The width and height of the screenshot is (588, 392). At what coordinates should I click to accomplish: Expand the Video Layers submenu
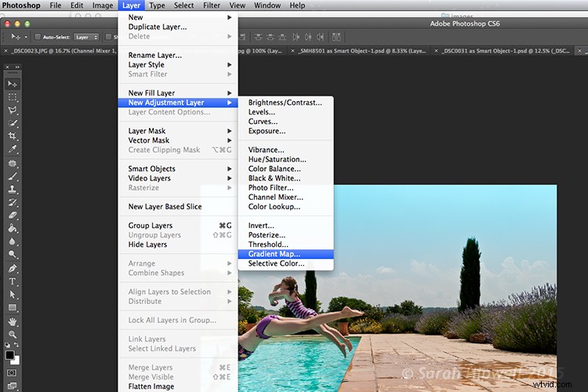tap(178, 178)
